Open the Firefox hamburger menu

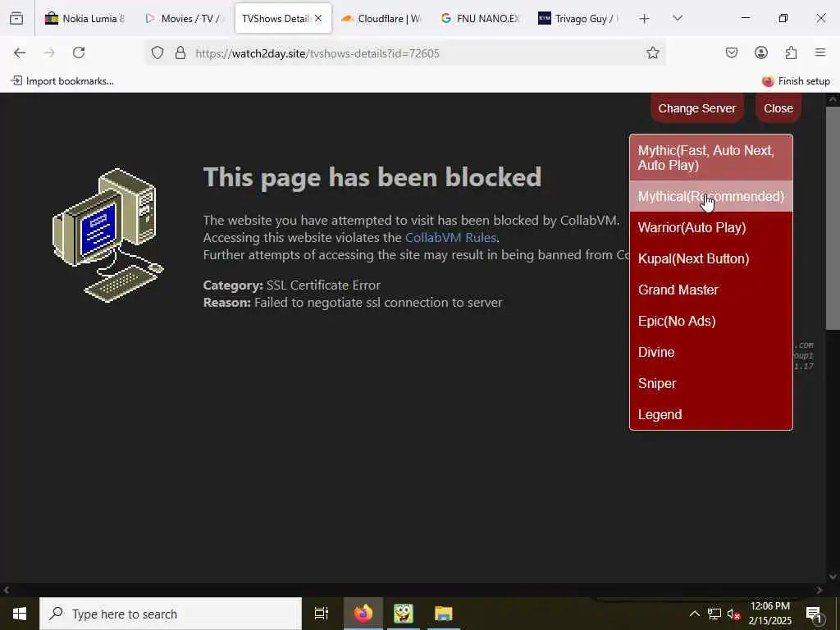(820, 52)
